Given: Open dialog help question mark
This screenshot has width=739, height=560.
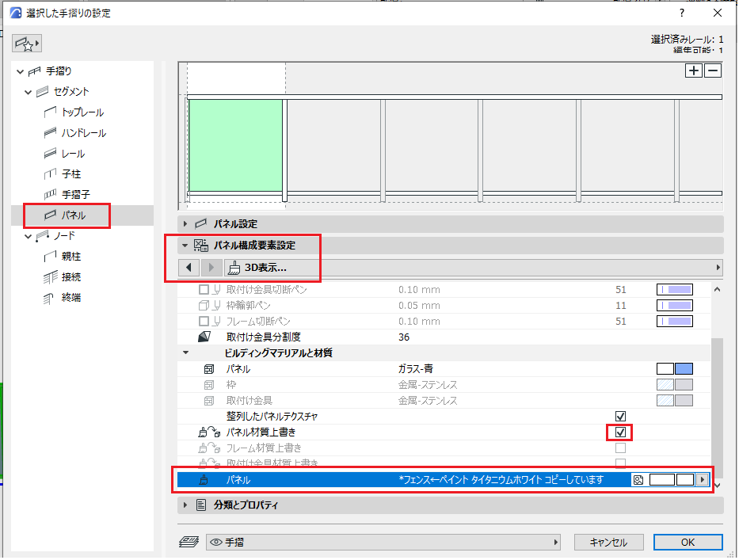Looking at the screenshot, I should [x=681, y=13].
